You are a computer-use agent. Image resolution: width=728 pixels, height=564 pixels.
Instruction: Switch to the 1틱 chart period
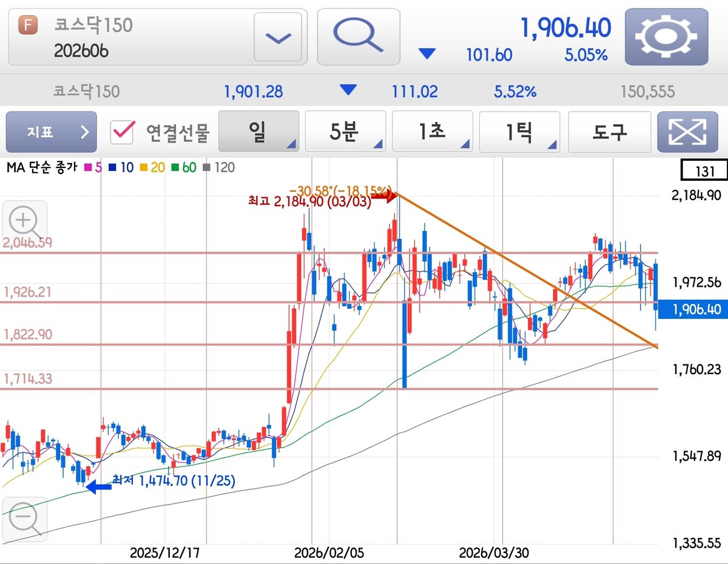pyautogui.click(x=519, y=132)
